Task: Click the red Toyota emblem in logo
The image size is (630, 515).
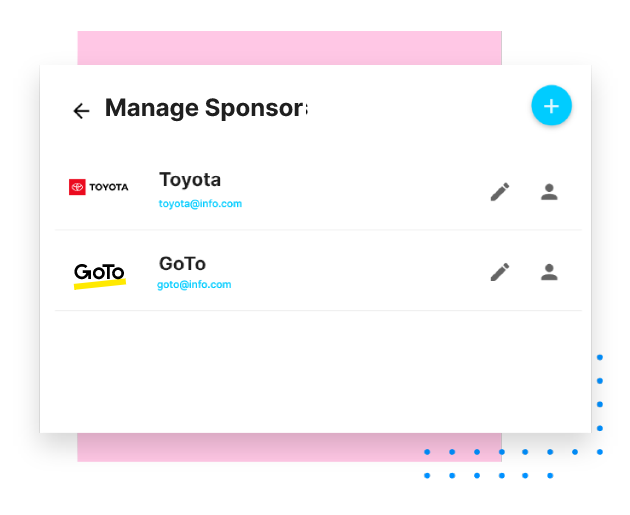Action: [77, 187]
